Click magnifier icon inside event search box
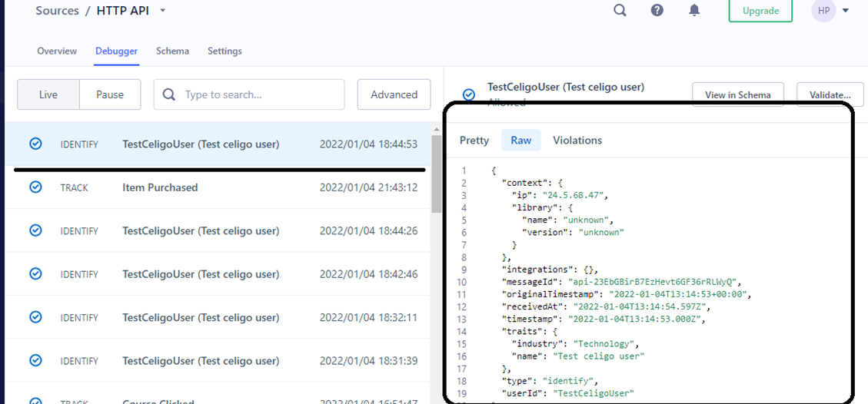 pos(169,94)
